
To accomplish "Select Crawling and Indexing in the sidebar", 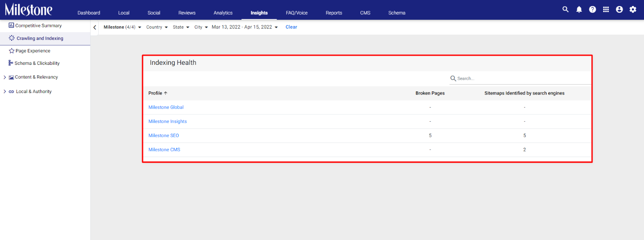I will (x=40, y=38).
